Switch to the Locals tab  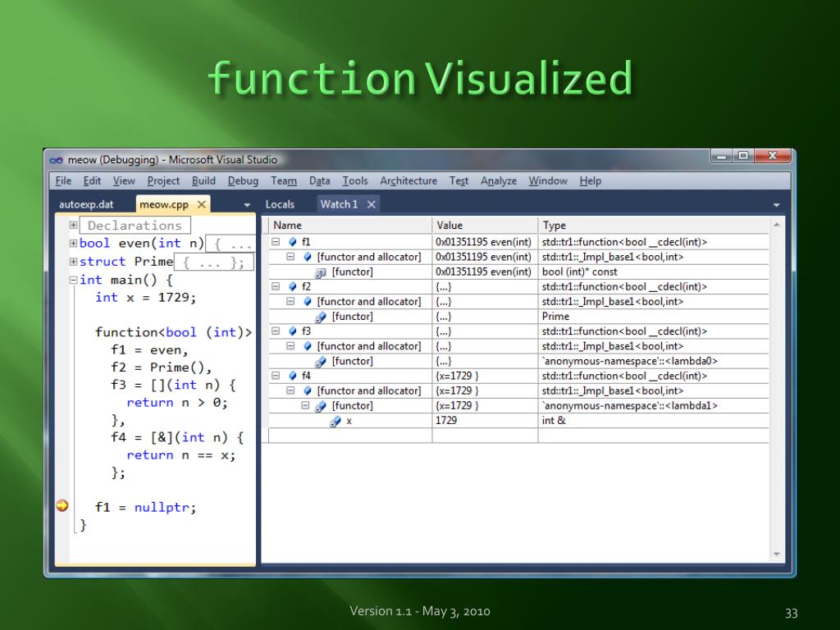[280, 204]
